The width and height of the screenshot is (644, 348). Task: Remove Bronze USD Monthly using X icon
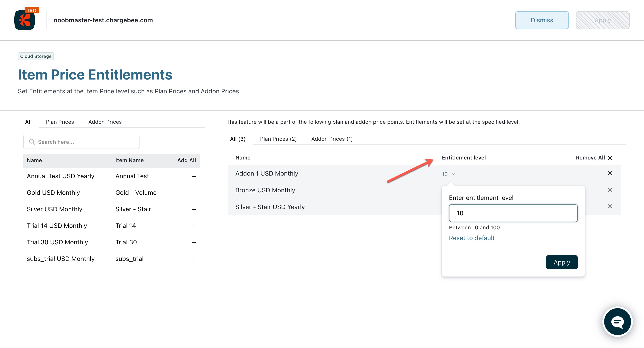[610, 190]
